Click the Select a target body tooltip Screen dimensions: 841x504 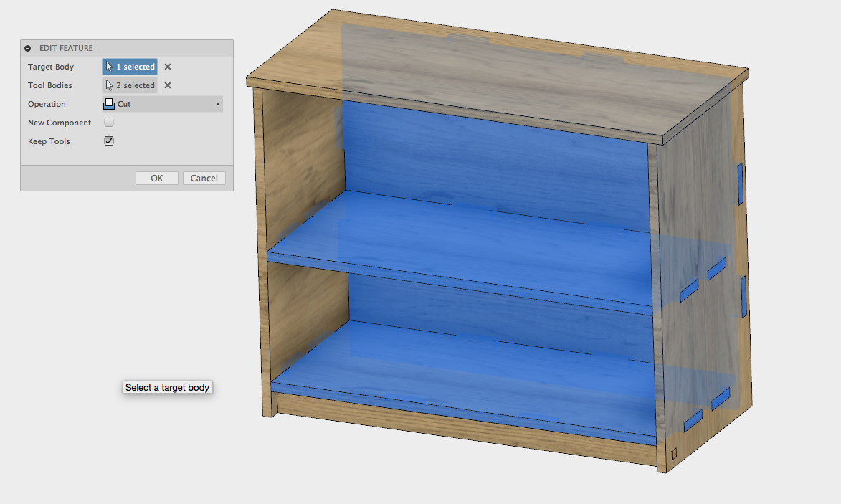pos(167,387)
